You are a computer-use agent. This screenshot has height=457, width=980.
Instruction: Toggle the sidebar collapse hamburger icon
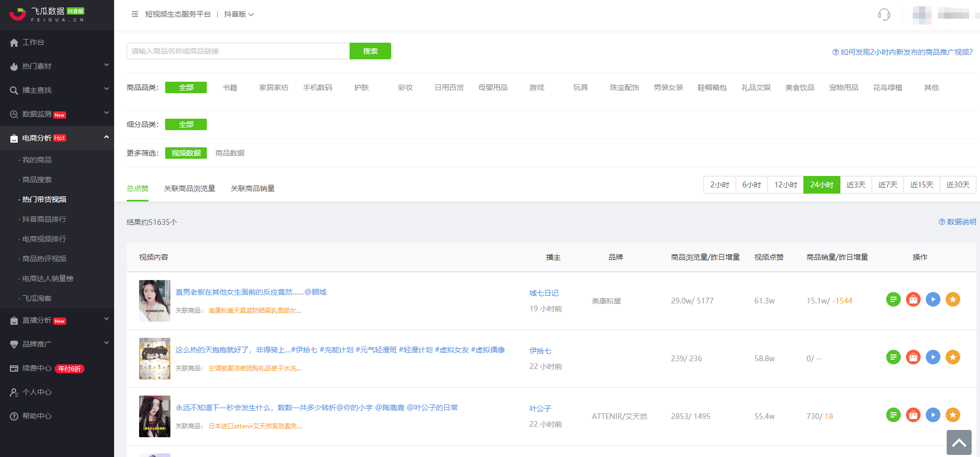pyautogui.click(x=135, y=15)
